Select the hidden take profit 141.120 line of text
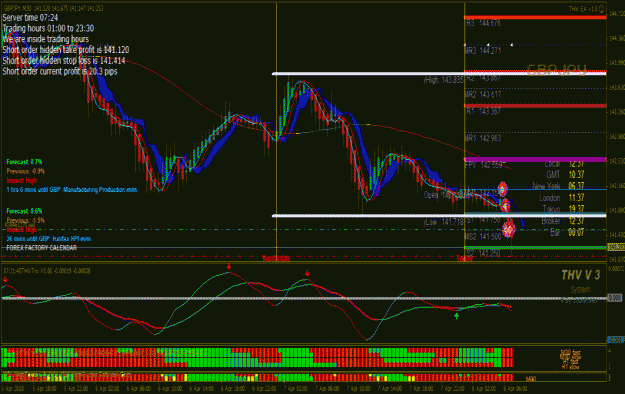The width and height of the screenshot is (625, 394). pos(66,50)
